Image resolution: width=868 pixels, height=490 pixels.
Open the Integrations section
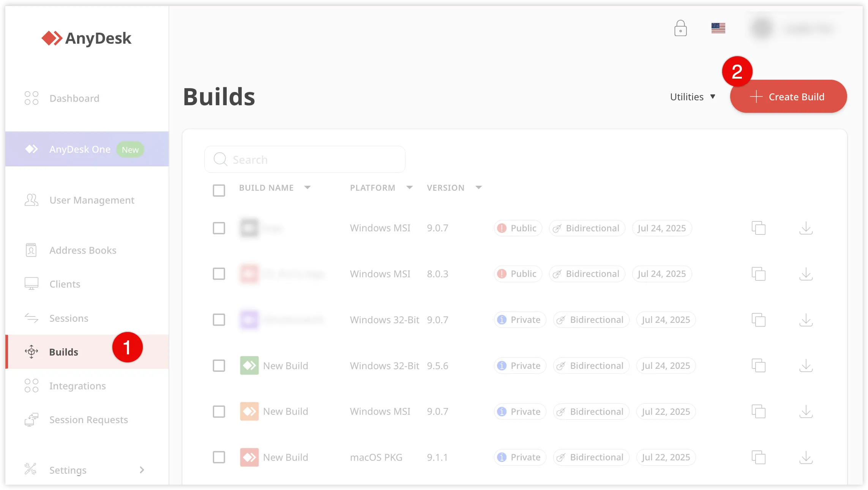click(x=77, y=386)
